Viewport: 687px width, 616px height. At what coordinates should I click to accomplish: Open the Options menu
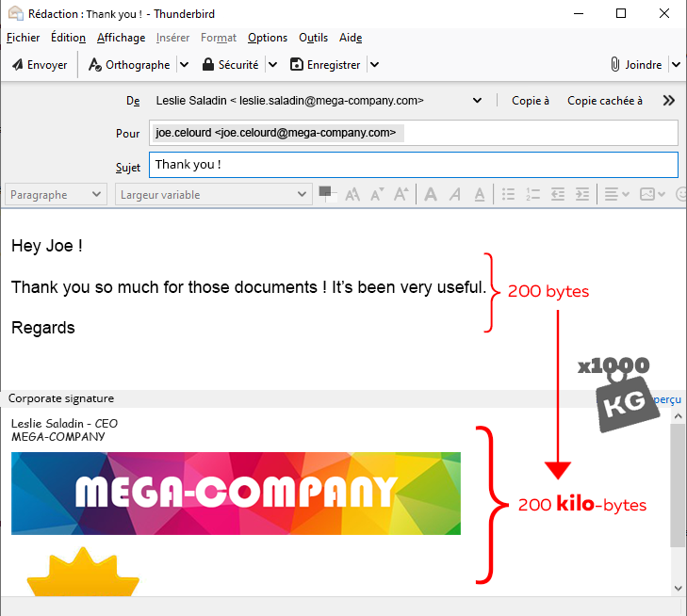268,38
